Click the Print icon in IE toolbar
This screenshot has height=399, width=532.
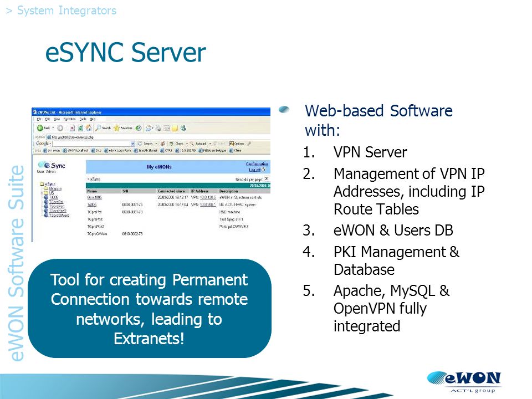tap(158, 128)
